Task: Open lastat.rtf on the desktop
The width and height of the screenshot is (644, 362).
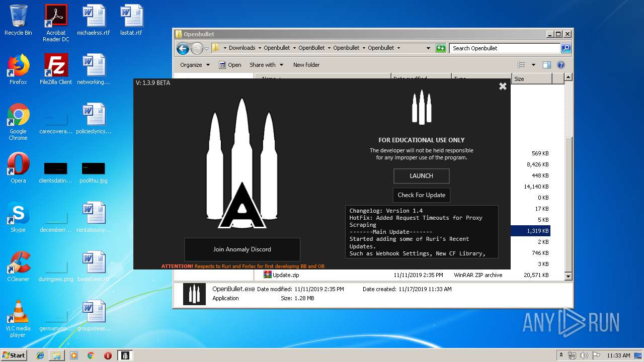Action: [131, 21]
